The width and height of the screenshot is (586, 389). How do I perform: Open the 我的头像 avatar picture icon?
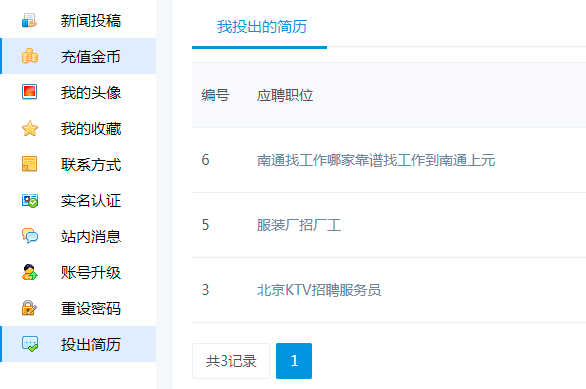point(30,92)
